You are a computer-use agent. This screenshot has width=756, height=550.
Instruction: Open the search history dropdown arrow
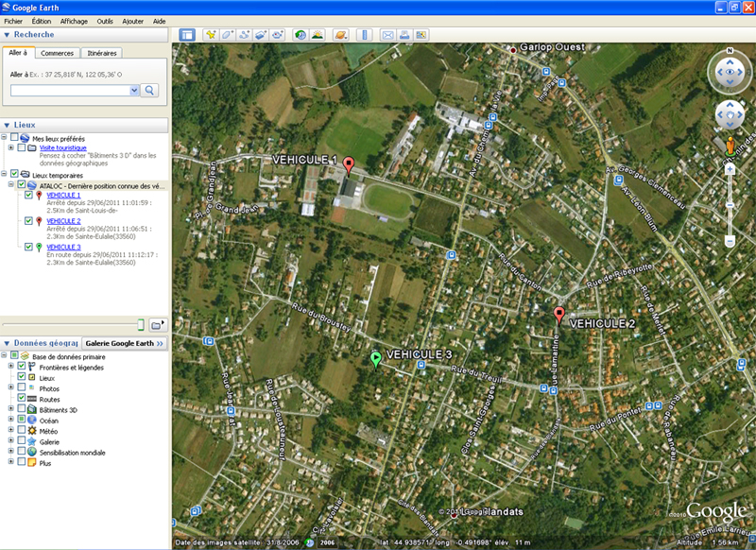click(x=134, y=90)
